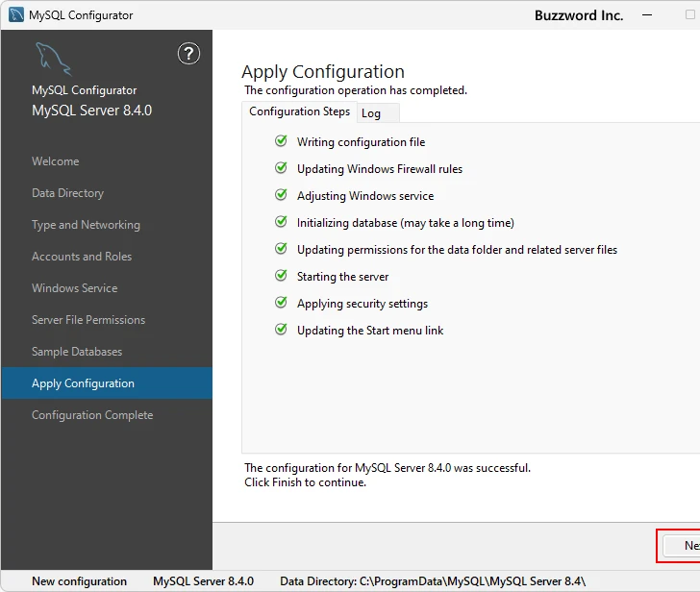This screenshot has height=592, width=700.
Task: Open Type and Networking step
Action: (86, 225)
